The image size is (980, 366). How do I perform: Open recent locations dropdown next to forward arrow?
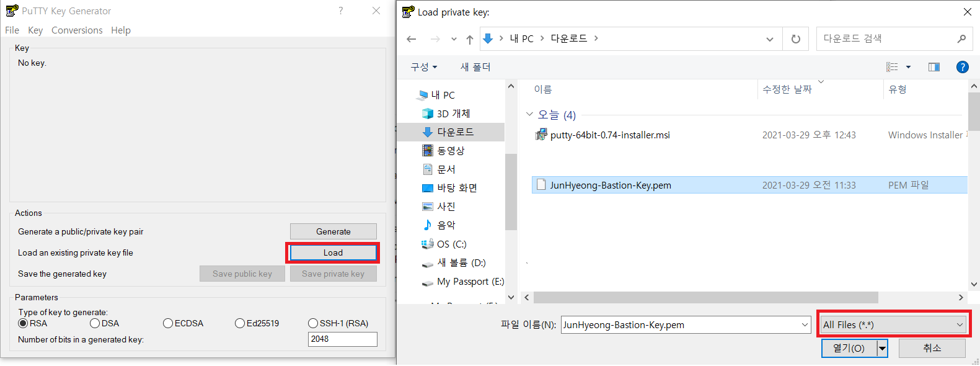[x=454, y=39]
